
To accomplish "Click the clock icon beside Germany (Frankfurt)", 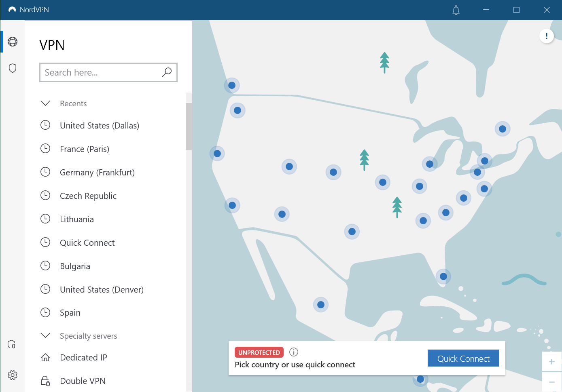I will (x=45, y=172).
